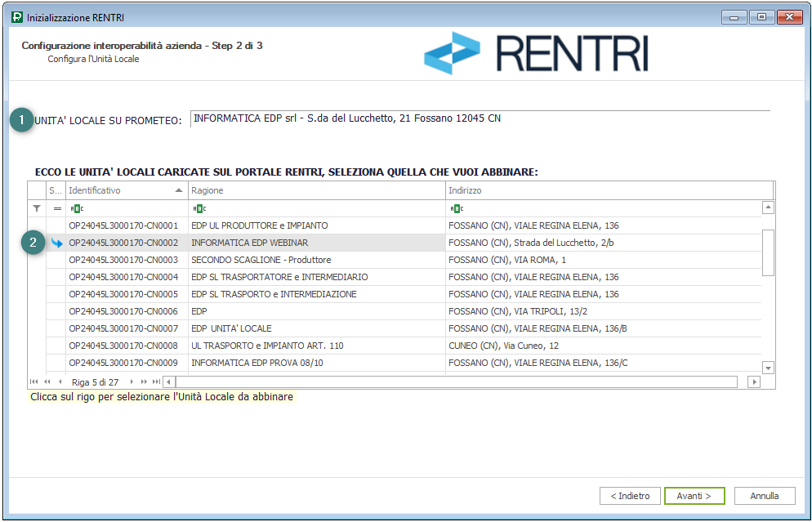Screen dimensions: 812x522
Task: Click the filter operator icon under Identificativo
Action: [76, 208]
